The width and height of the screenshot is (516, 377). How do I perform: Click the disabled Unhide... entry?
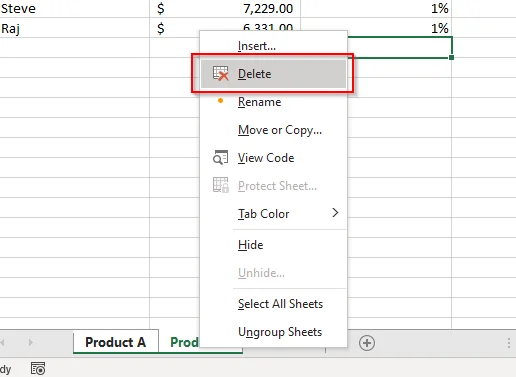[273, 273]
